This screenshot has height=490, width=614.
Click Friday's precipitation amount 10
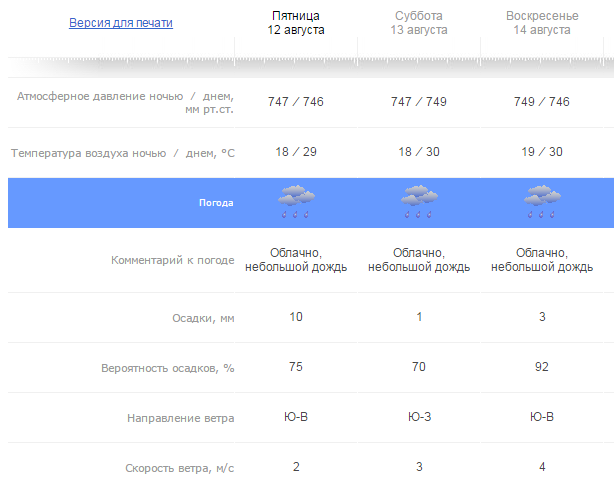click(296, 317)
